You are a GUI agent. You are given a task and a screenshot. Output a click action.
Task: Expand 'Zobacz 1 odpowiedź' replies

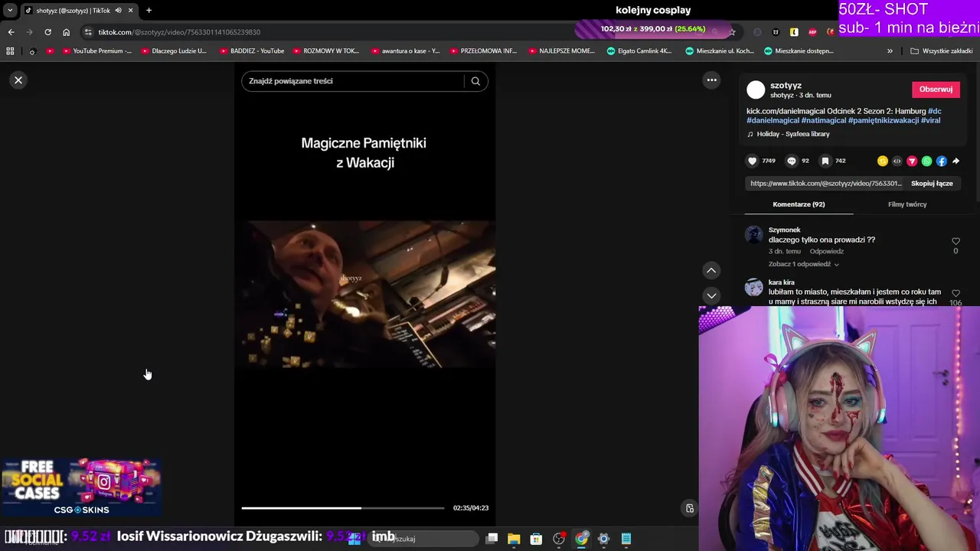[804, 264]
